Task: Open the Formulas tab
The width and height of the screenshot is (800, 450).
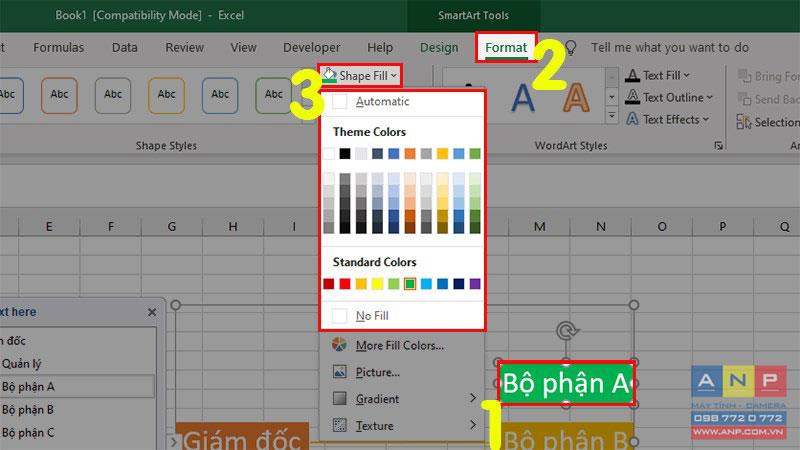Action: [x=59, y=47]
